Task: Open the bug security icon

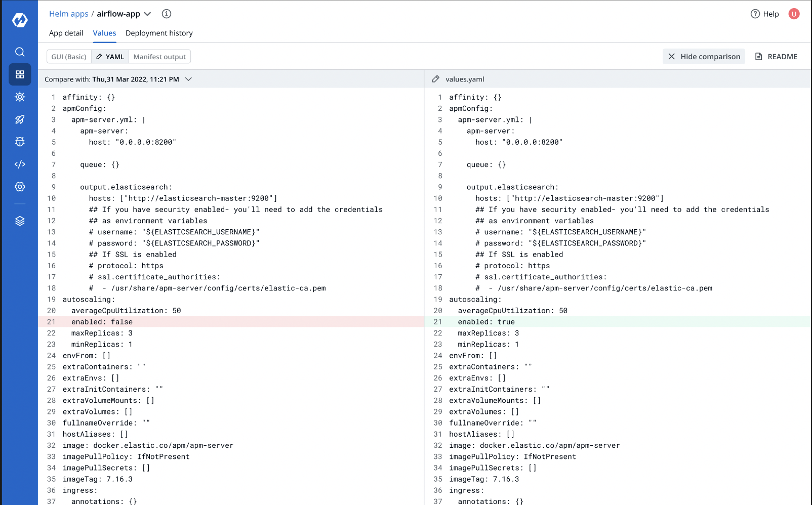Action: 20,142
